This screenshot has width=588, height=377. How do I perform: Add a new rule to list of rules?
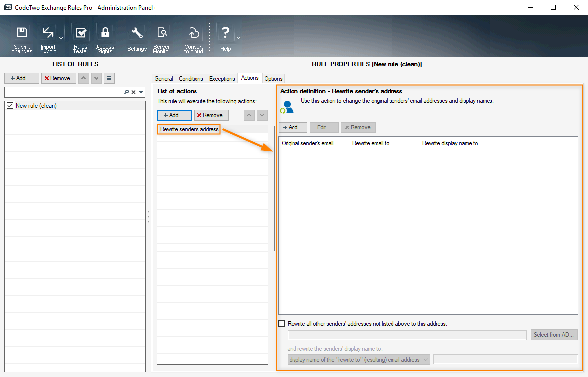(22, 78)
